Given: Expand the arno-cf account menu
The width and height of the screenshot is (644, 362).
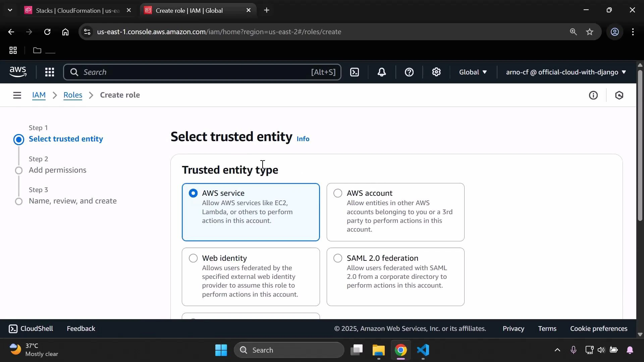Looking at the screenshot, I should [x=565, y=72].
